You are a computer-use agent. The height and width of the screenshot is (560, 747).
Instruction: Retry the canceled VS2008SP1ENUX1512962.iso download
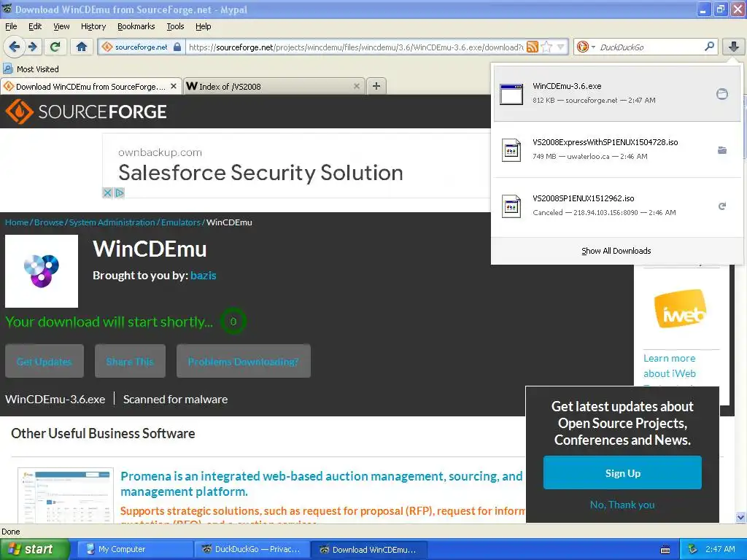[x=721, y=206]
